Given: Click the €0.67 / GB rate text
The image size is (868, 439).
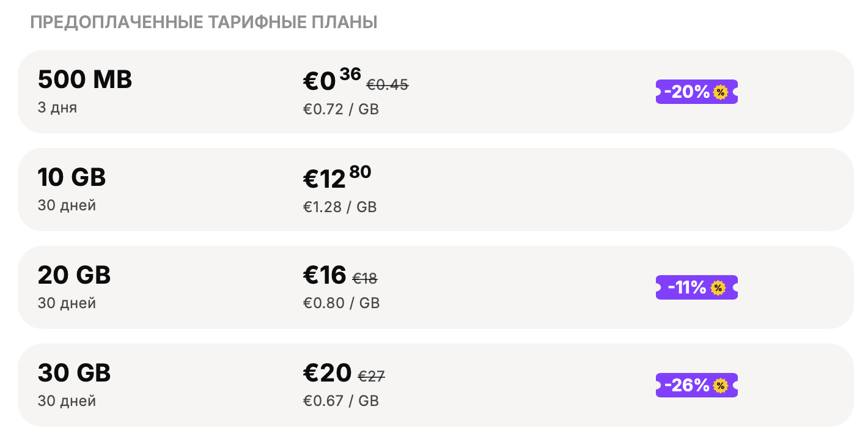Looking at the screenshot, I should click(x=341, y=401).
